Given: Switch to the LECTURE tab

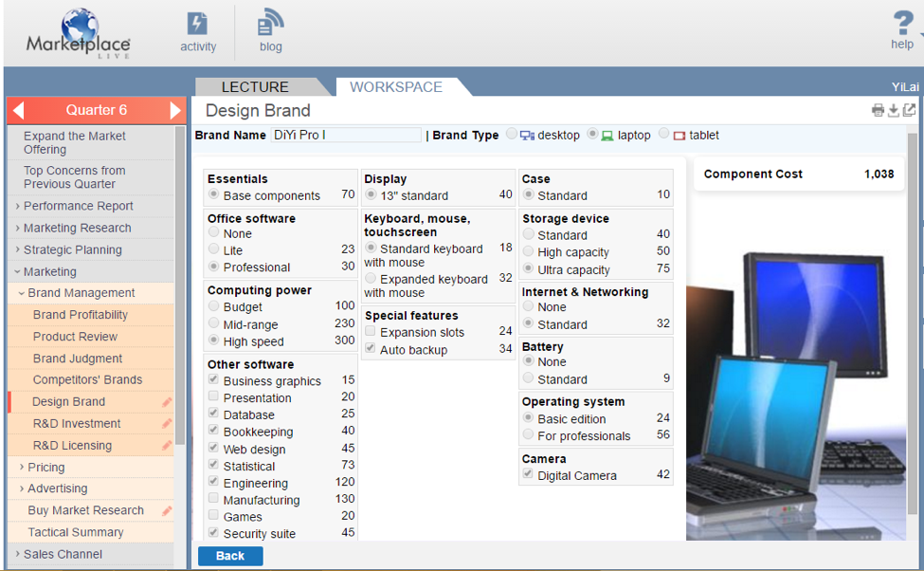Looking at the screenshot, I should (x=255, y=87).
